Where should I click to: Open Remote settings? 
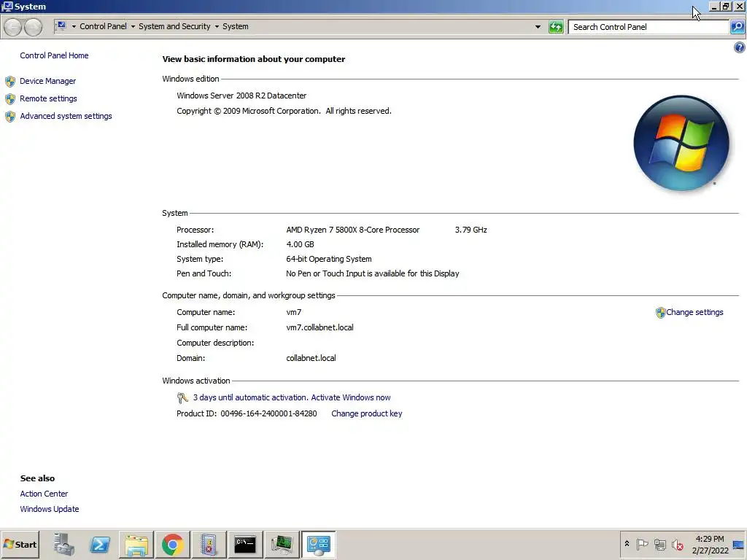pyautogui.click(x=48, y=98)
